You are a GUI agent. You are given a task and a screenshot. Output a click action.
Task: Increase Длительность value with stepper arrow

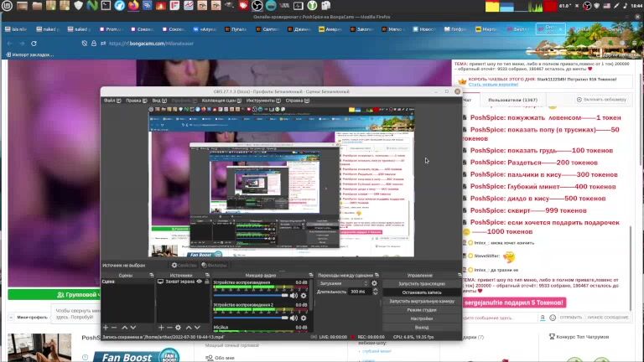tap(376, 290)
